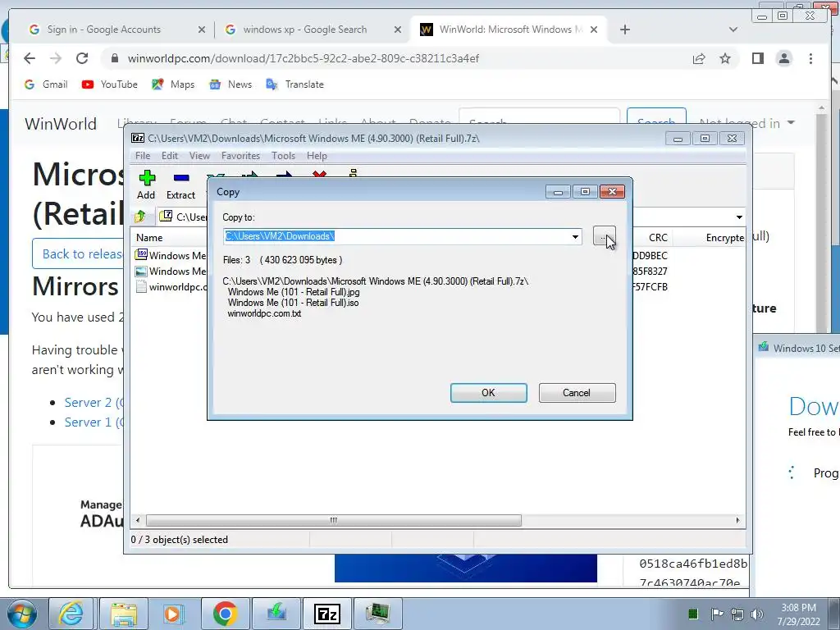840x630 pixels.
Task: Open the Help menu in 7-Zip
Action: click(317, 156)
